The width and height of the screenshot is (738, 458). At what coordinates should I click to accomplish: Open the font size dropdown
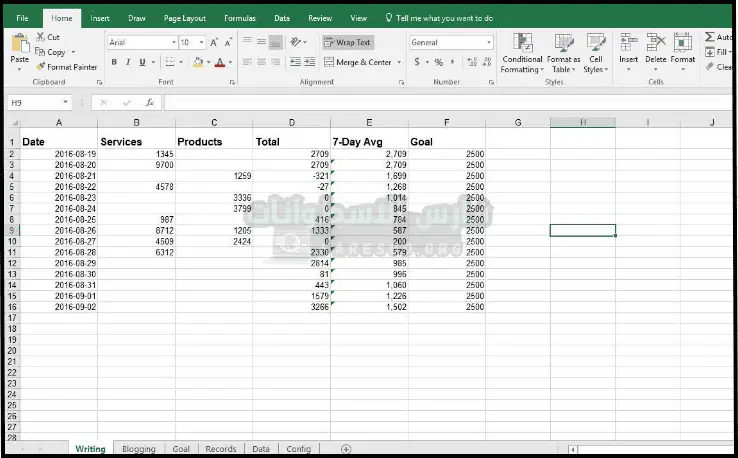pyautogui.click(x=200, y=43)
